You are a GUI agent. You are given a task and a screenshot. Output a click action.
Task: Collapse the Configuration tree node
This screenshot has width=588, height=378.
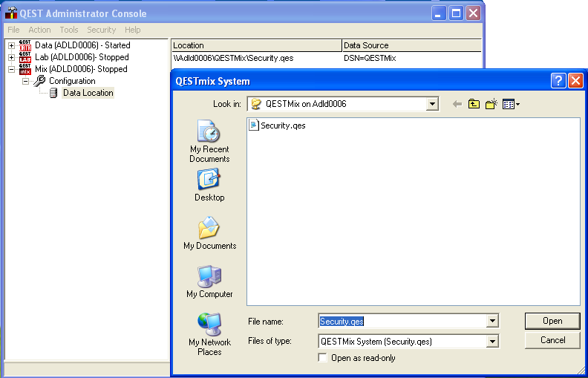pyautogui.click(x=26, y=81)
